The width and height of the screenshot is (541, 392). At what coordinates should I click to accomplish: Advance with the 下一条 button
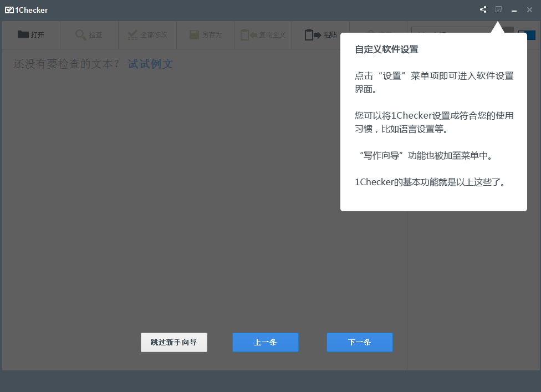(359, 342)
